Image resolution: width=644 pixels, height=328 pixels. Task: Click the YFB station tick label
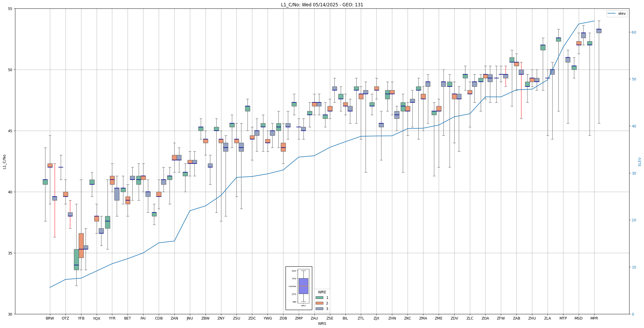click(81, 318)
